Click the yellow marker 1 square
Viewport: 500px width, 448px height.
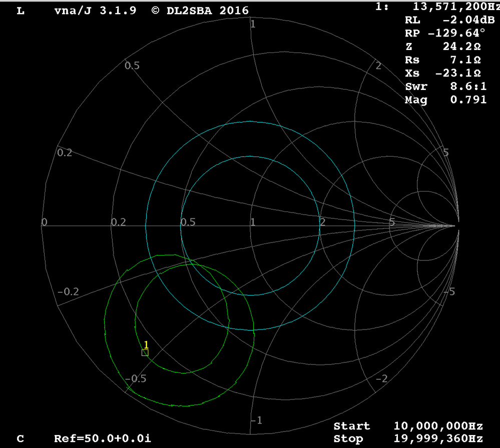tap(145, 352)
